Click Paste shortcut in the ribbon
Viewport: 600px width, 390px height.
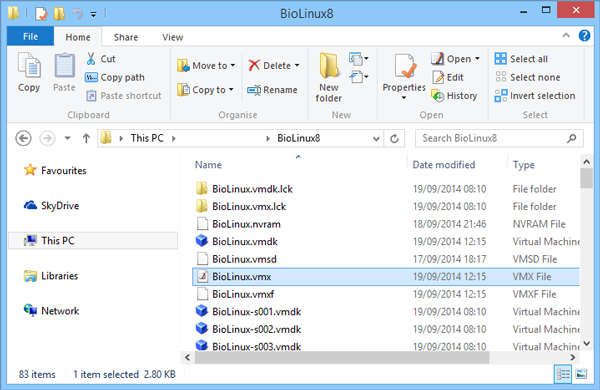coord(123,96)
